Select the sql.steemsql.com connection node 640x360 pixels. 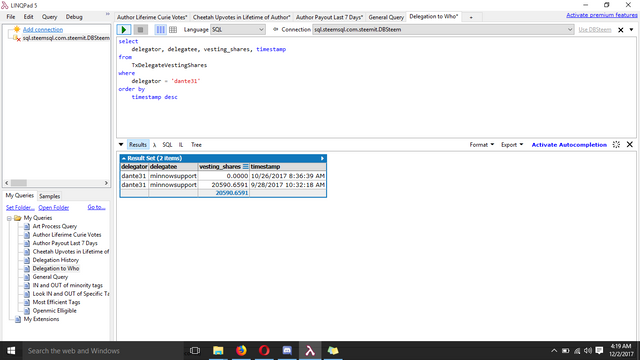pos(66,38)
